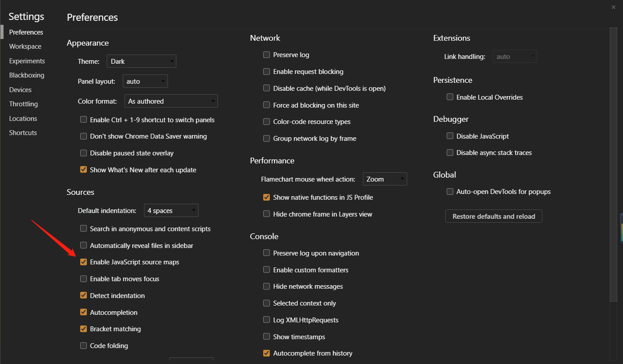623x364 pixels.
Task: Switch to the Experiments tab
Action: pos(27,61)
